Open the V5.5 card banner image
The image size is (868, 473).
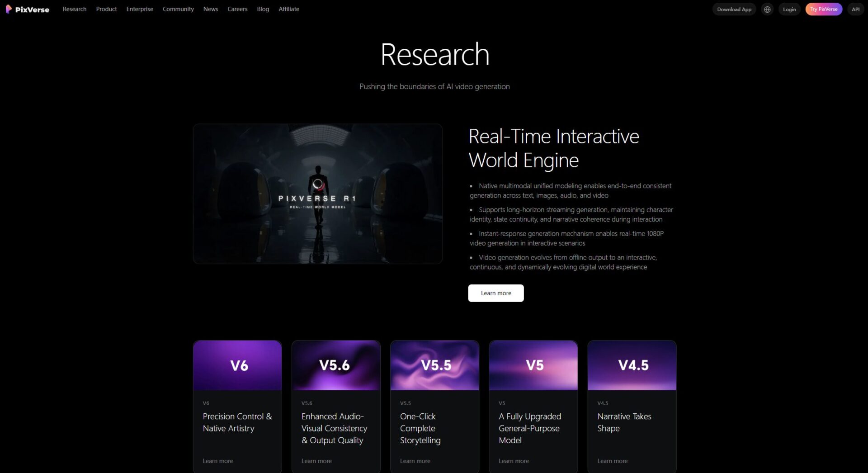pos(434,365)
